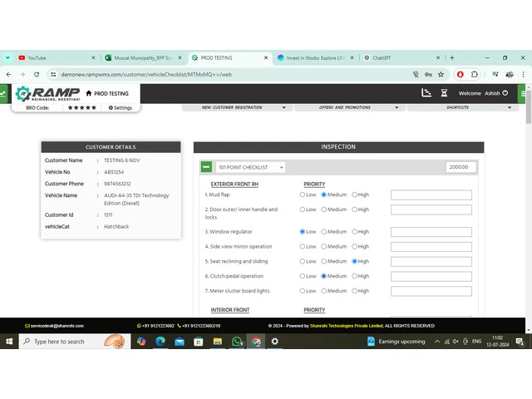The width and height of the screenshot is (532, 399).
Task: Choose Low for Seat reclining and sliding
Action: [x=303, y=261]
